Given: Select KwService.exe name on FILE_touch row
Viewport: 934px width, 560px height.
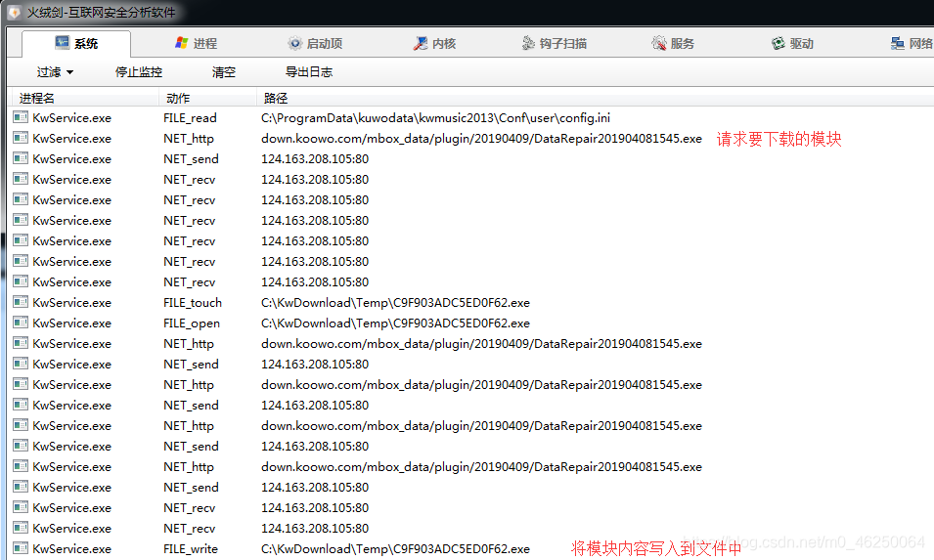Looking at the screenshot, I should 72,302.
